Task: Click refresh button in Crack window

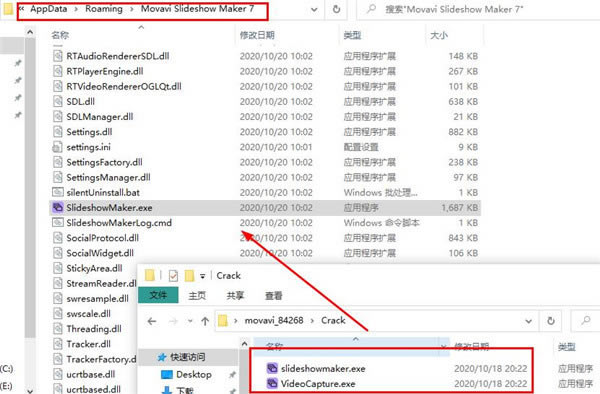Action: [551, 321]
